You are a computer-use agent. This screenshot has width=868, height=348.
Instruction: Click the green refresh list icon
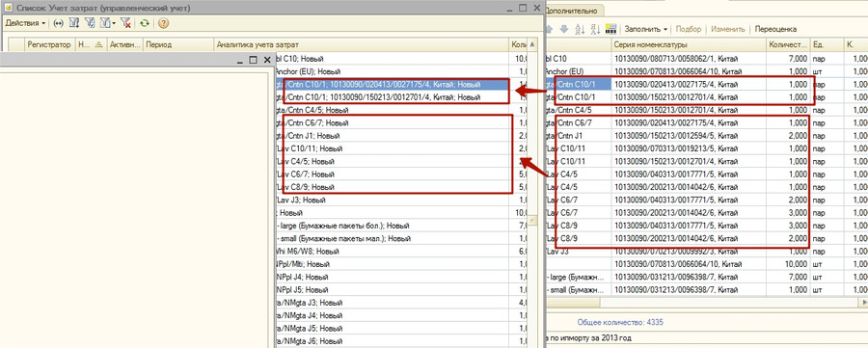(x=145, y=23)
